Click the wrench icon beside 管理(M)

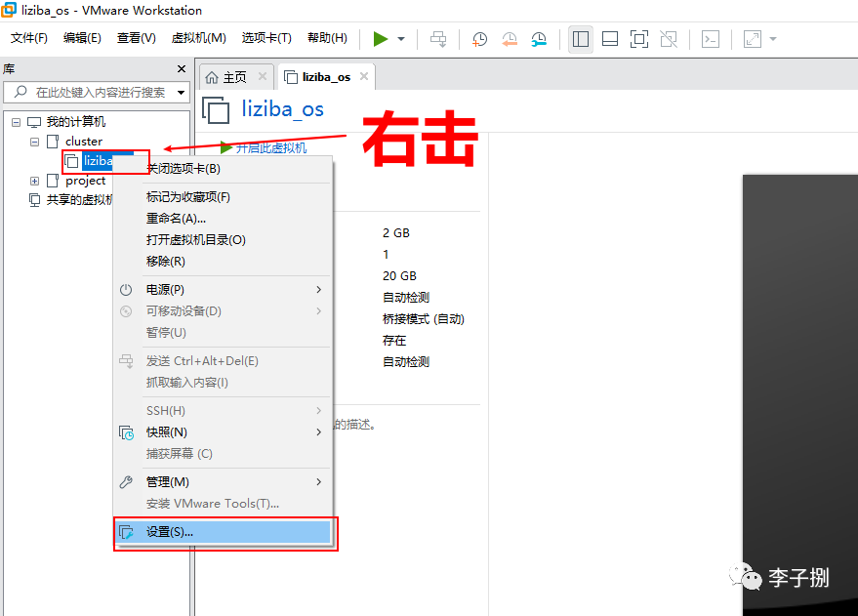pos(126,482)
